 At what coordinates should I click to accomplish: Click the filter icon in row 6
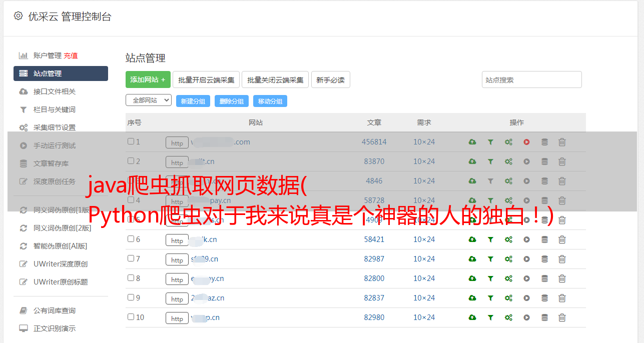point(490,239)
